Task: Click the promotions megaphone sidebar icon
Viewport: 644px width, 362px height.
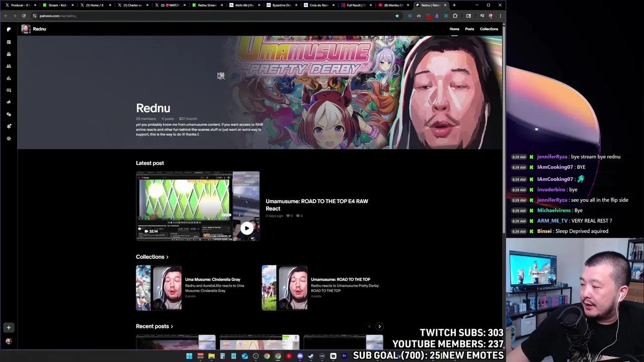Action: click(9, 102)
